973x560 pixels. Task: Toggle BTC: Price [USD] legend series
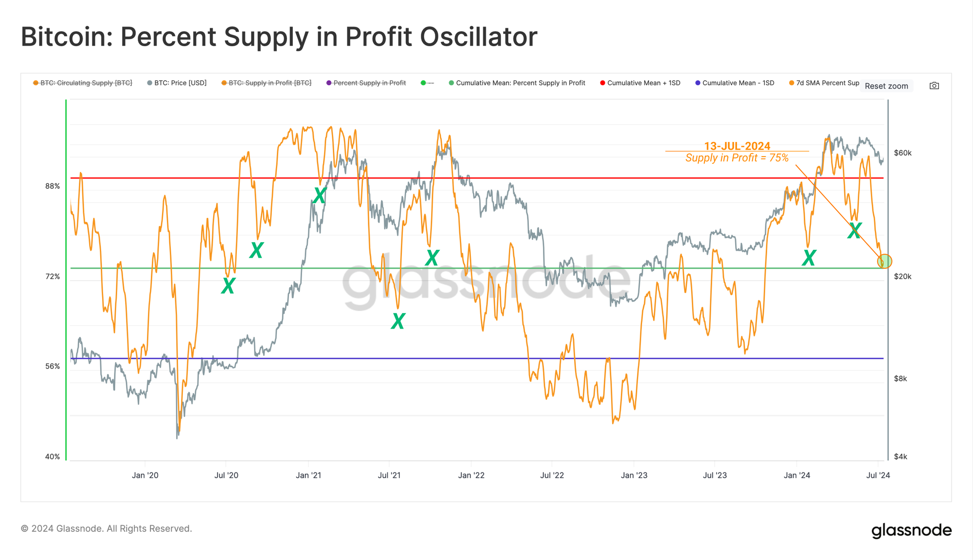pos(177,83)
